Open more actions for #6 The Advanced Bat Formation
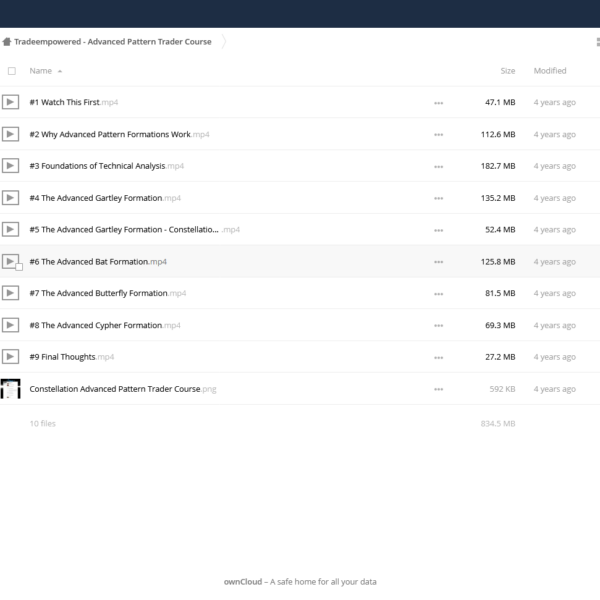 coord(439,262)
